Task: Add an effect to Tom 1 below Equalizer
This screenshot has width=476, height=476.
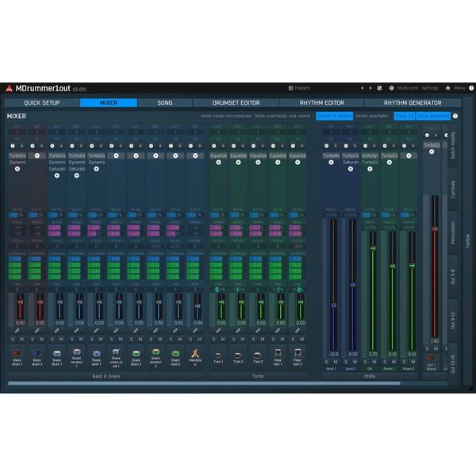Action: (x=218, y=163)
